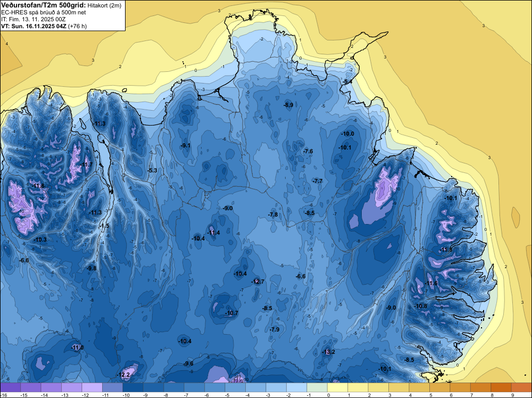Select the -12.7 temperature value
This screenshot has height=398, width=532.
click(257, 281)
